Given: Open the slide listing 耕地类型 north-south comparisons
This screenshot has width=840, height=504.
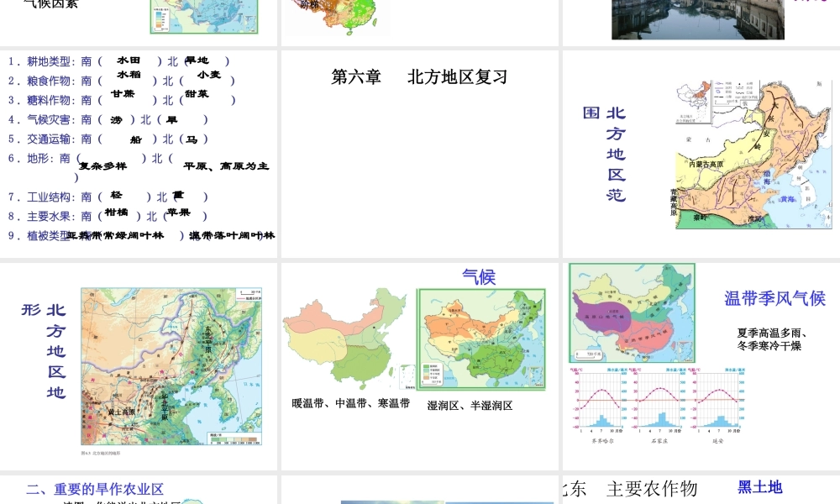Looking at the screenshot, I should 139,154.
